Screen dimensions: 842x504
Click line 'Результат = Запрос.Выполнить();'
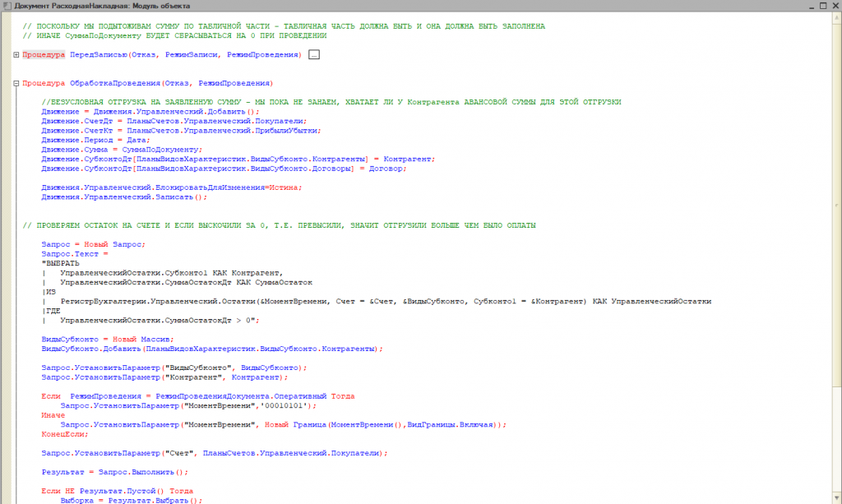click(115, 472)
